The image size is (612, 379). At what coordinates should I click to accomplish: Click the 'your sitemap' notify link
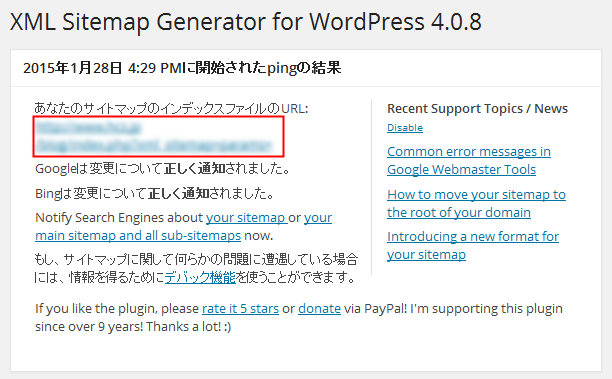(x=247, y=218)
